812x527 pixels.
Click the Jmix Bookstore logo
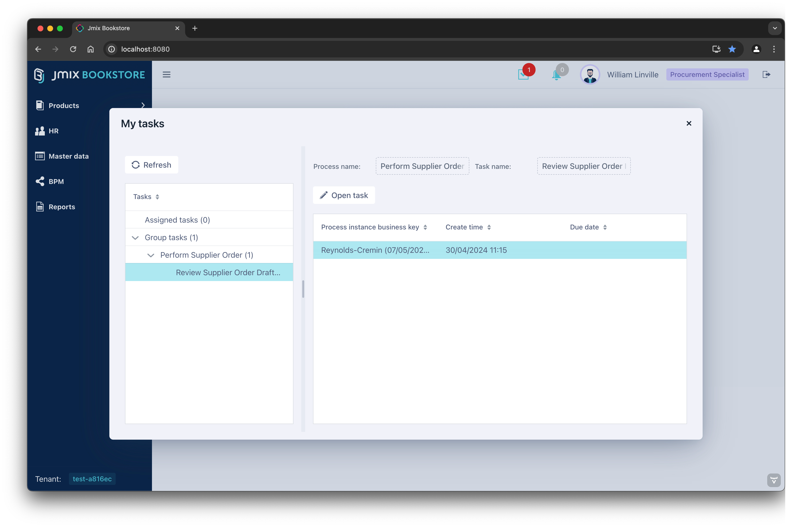pos(89,75)
